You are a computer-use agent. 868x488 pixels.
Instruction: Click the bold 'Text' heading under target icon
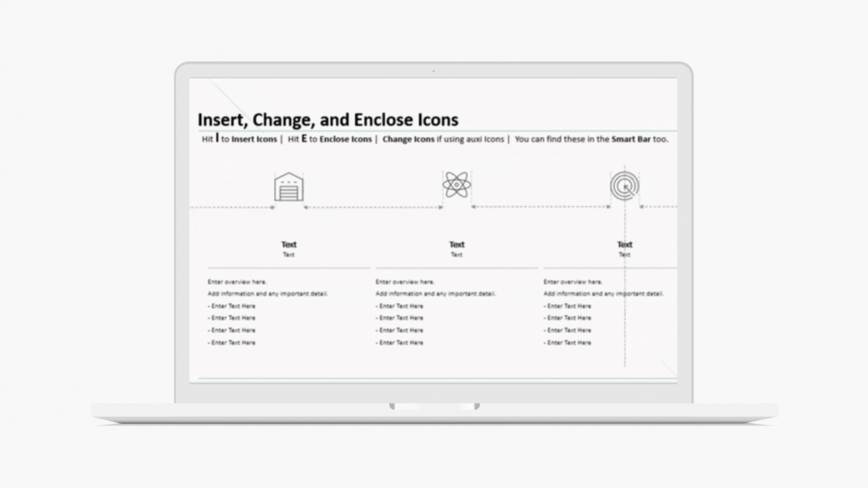tap(624, 245)
